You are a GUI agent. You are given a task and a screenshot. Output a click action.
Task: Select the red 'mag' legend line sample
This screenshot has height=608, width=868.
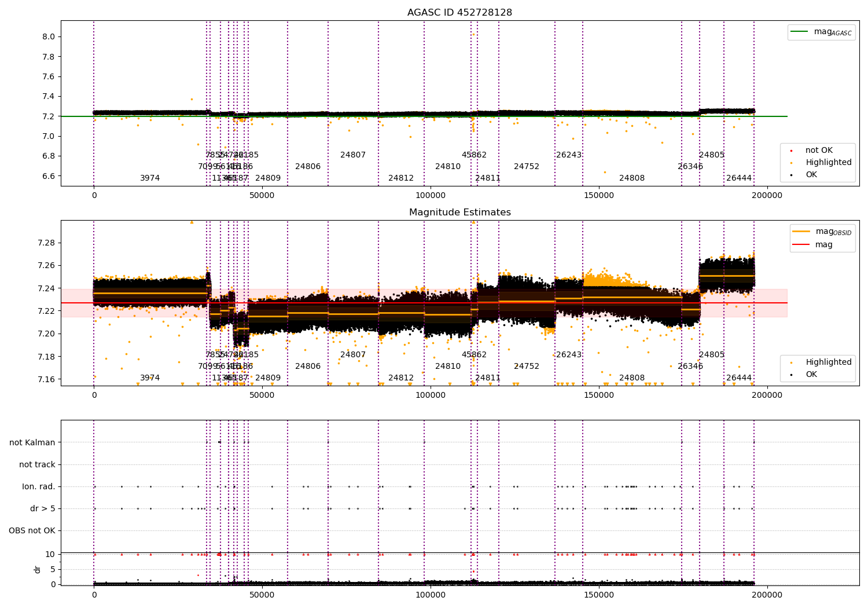tap(801, 245)
